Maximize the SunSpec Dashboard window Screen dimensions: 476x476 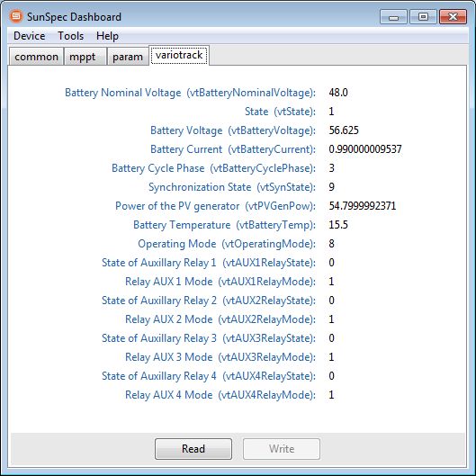[423, 17]
